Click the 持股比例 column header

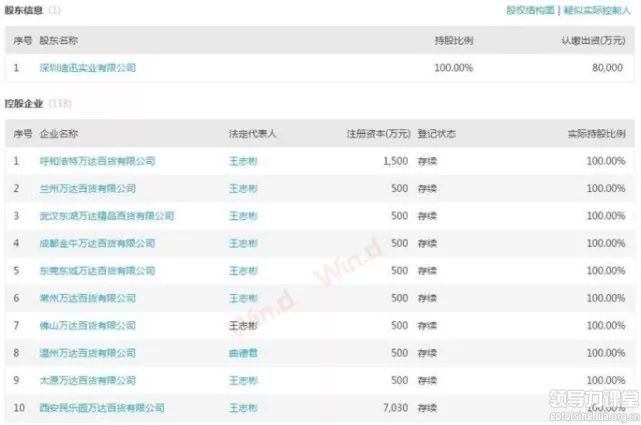click(x=454, y=40)
